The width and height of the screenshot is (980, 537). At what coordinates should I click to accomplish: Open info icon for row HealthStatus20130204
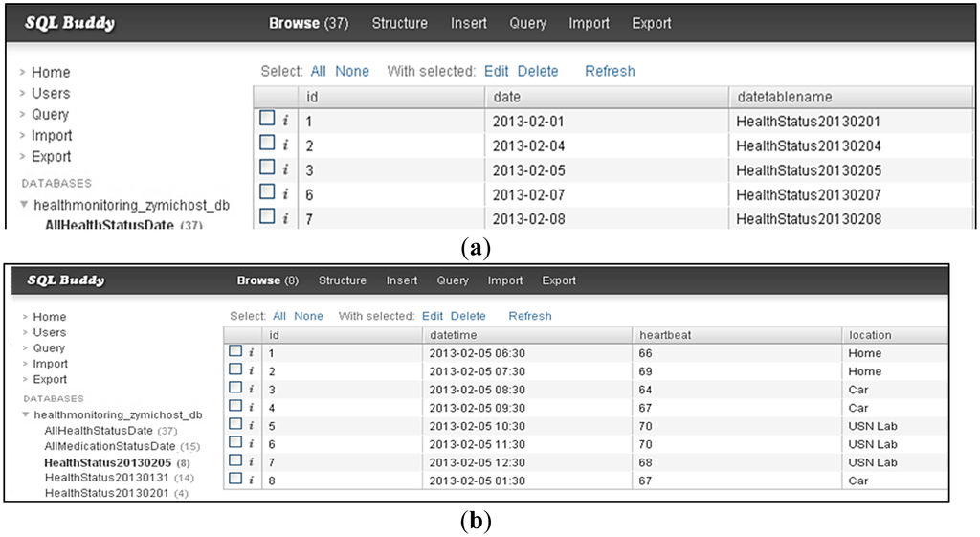(285, 145)
